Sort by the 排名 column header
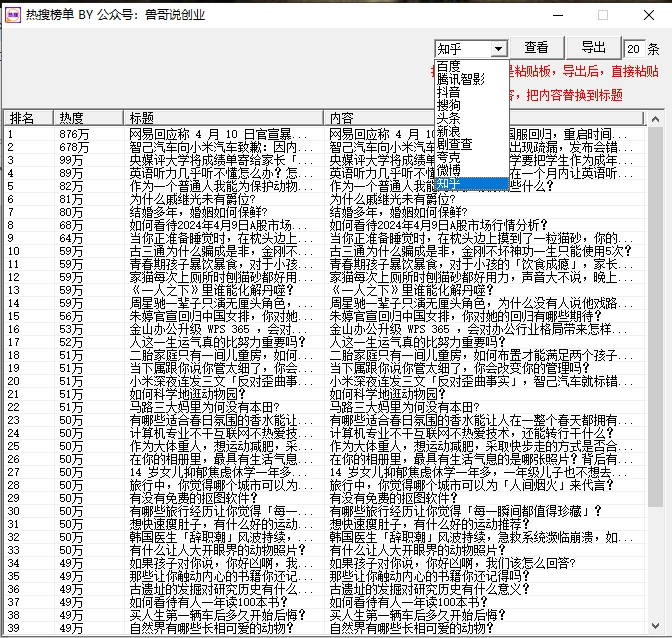The height and width of the screenshot is (638, 672). point(29,117)
